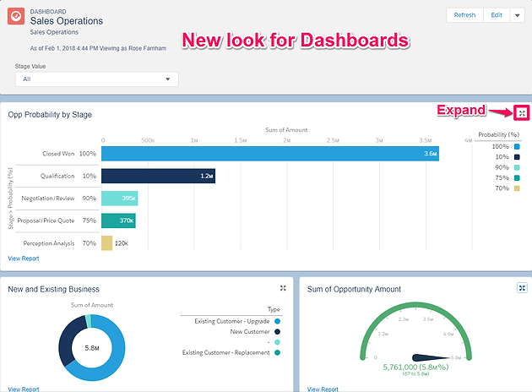Click the Proposal/Price Quote 370K bar
Viewport: 532px width, 392px height.
(118, 220)
